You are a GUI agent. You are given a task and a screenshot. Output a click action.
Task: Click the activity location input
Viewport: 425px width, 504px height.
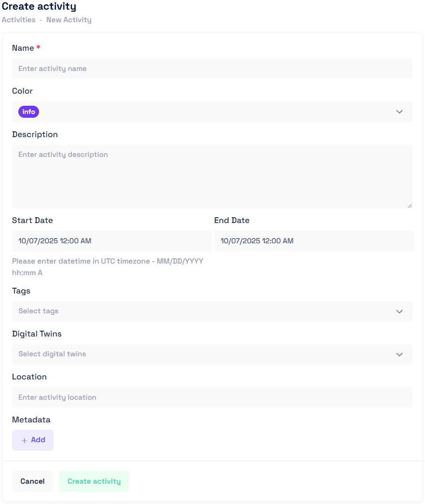[212, 397]
